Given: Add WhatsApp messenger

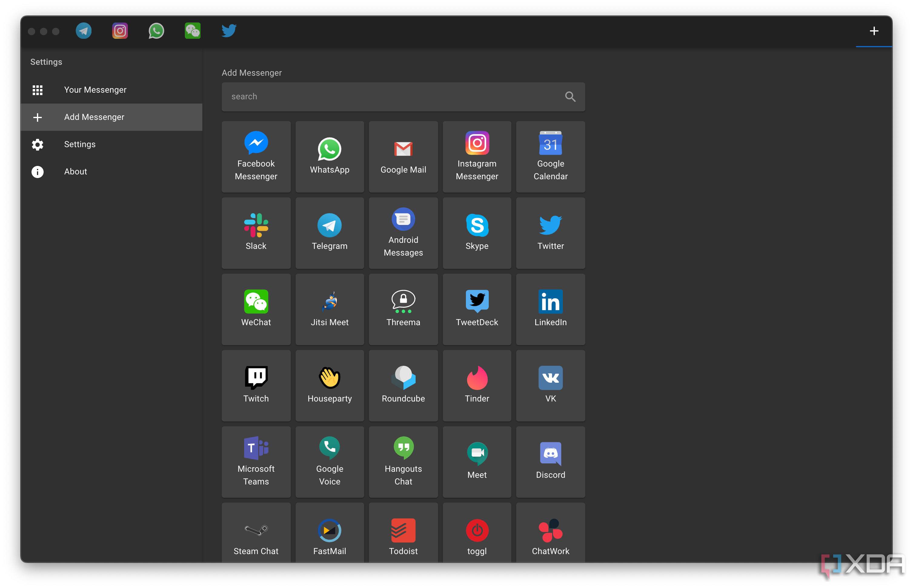Looking at the screenshot, I should click(x=330, y=154).
